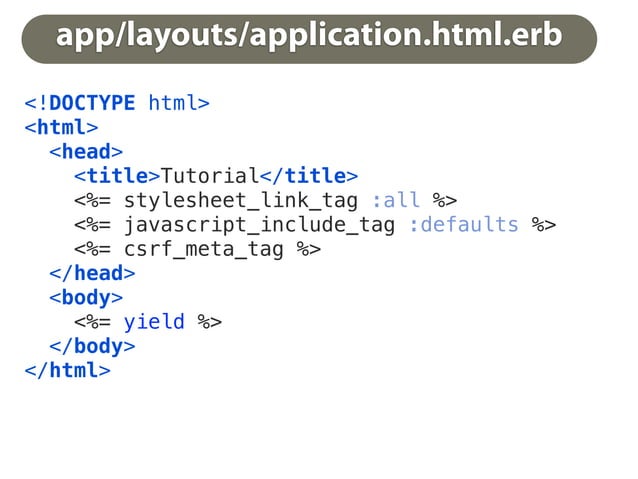Select the opening <body> tag
Viewport: 638px width, 479px height.
86,297
